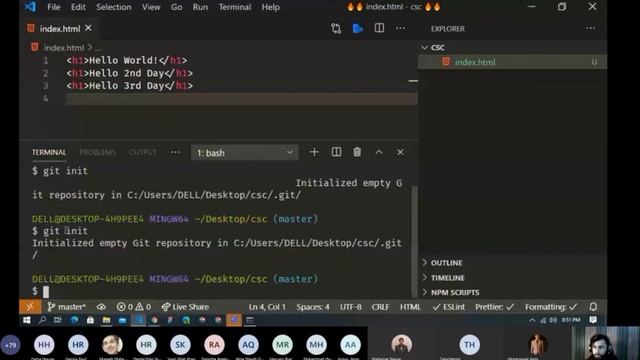Change end of line sequence CRLF
The image size is (640, 360).
click(x=380, y=307)
